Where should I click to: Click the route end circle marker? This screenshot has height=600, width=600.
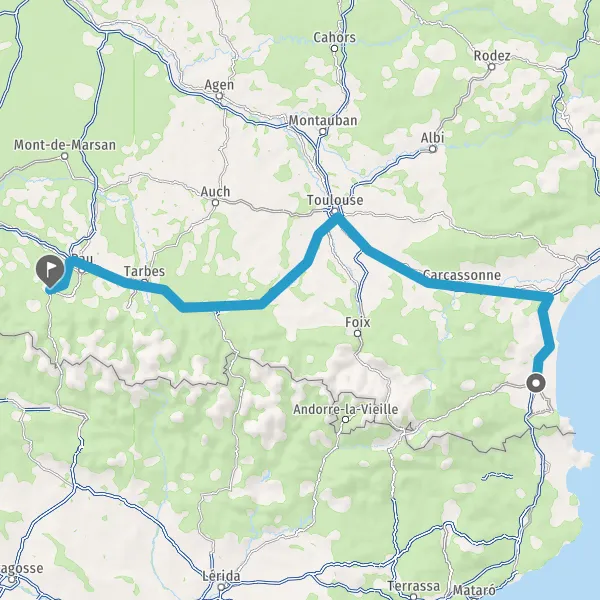pyautogui.click(x=536, y=383)
